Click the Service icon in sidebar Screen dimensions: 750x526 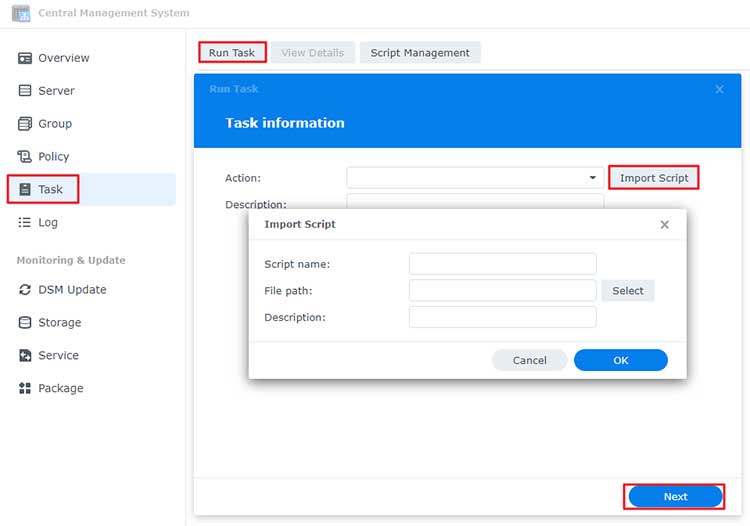click(x=25, y=356)
